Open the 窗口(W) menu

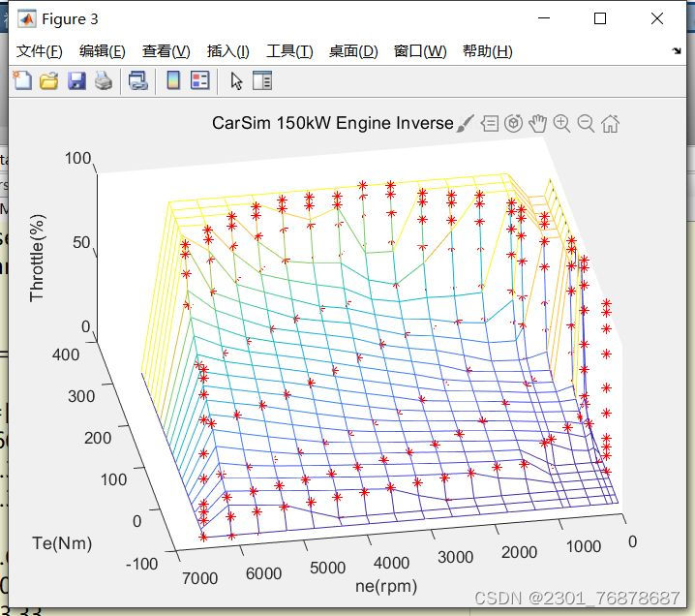[420, 51]
